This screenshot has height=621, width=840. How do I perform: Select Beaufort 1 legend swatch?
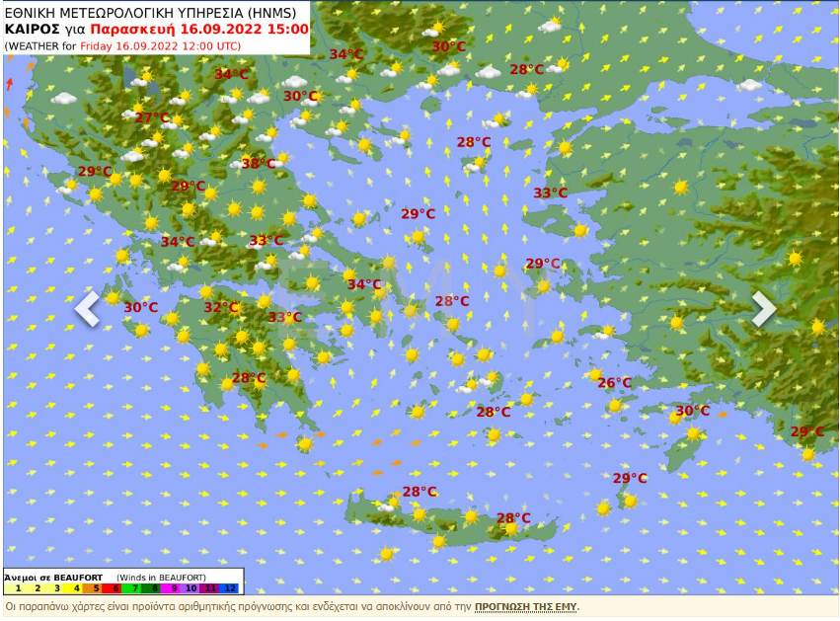pyautogui.click(x=14, y=588)
